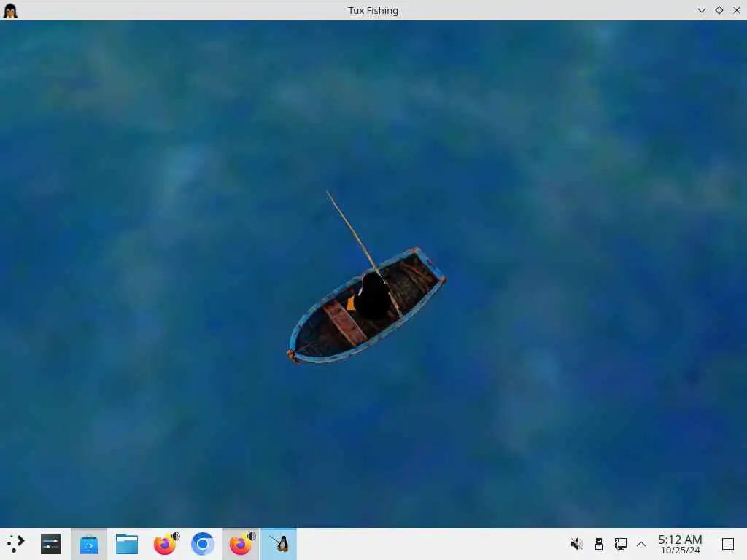The image size is (747, 560).
Task: Open the removable USB devices tray icon
Action: [599, 544]
